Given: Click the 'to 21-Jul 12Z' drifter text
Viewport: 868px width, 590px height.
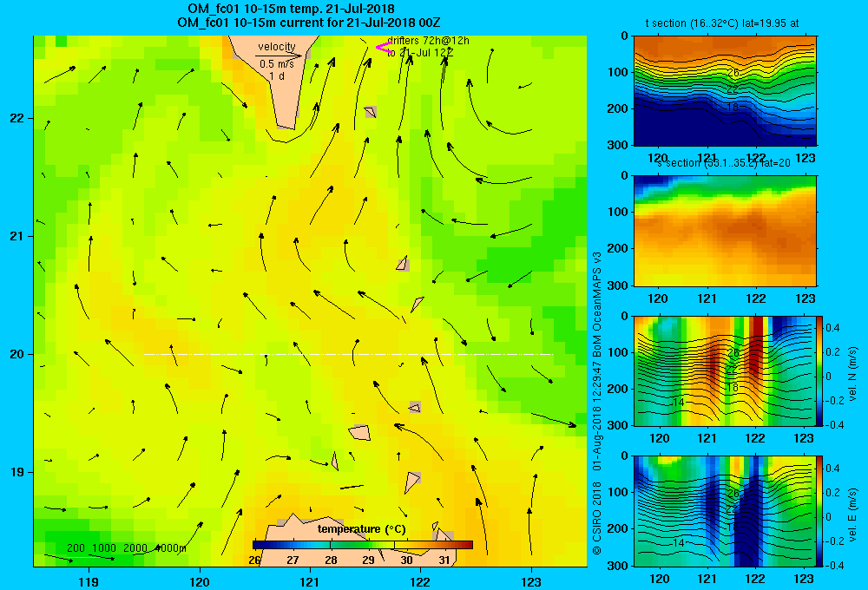Looking at the screenshot, I should 420,53.
